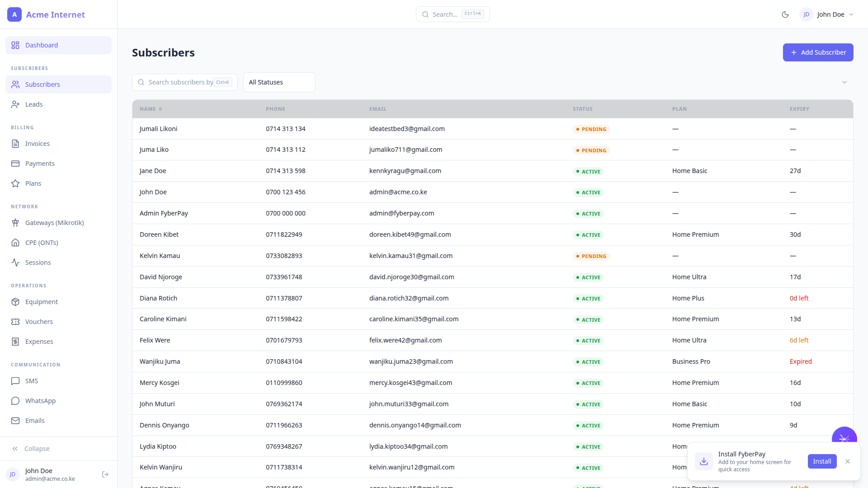
Task: Click email kennkyragu@gmail.com
Action: coord(405,171)
